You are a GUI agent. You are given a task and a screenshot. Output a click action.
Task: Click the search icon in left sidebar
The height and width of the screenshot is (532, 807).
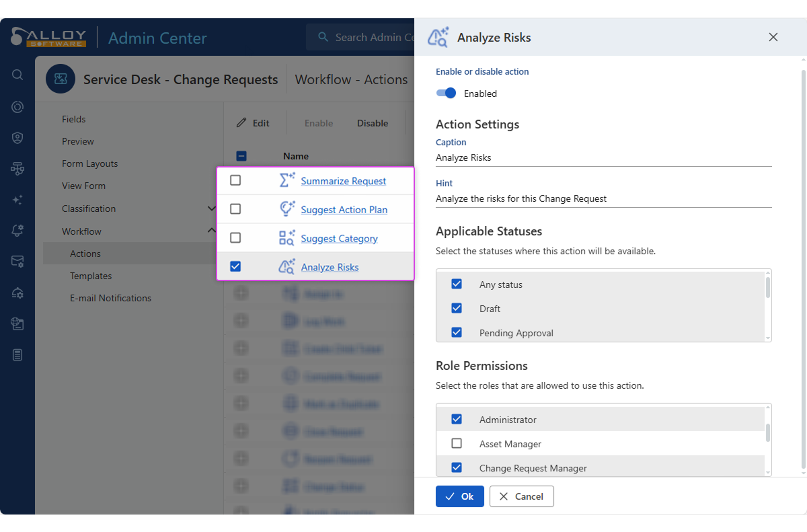[x=17, y=75]
